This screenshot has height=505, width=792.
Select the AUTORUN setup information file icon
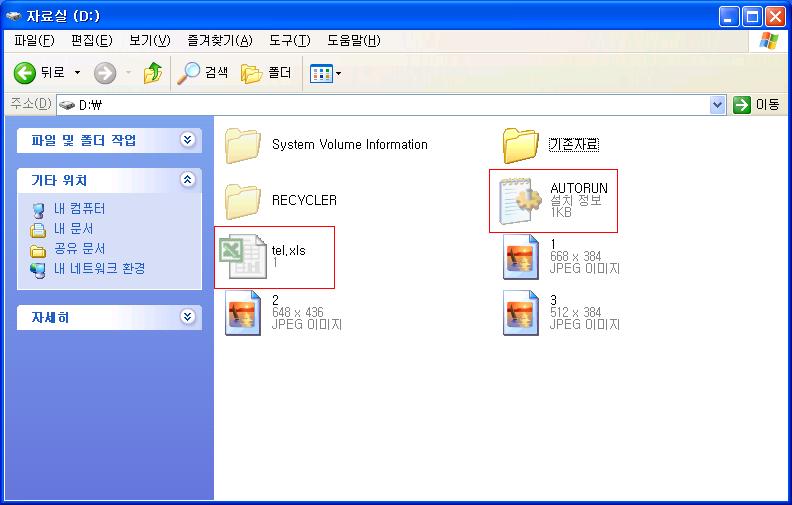pyautogui.click(x=519, y=201)
